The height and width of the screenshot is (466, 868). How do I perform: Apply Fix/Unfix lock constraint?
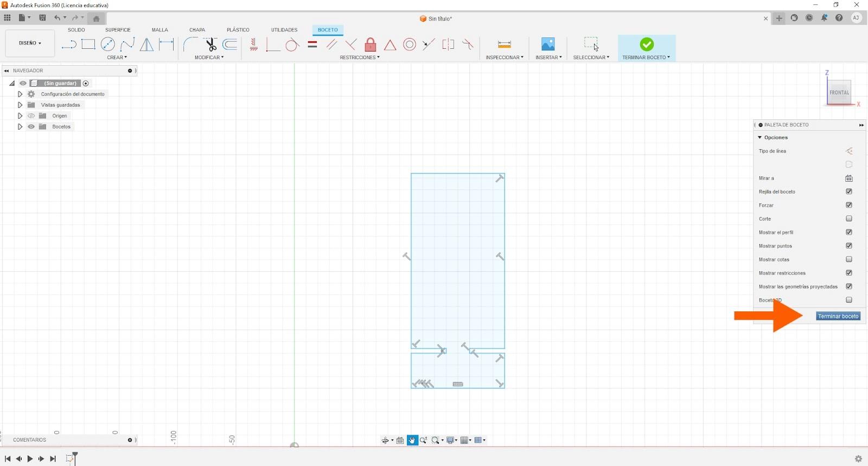click(x=371, y=44)
